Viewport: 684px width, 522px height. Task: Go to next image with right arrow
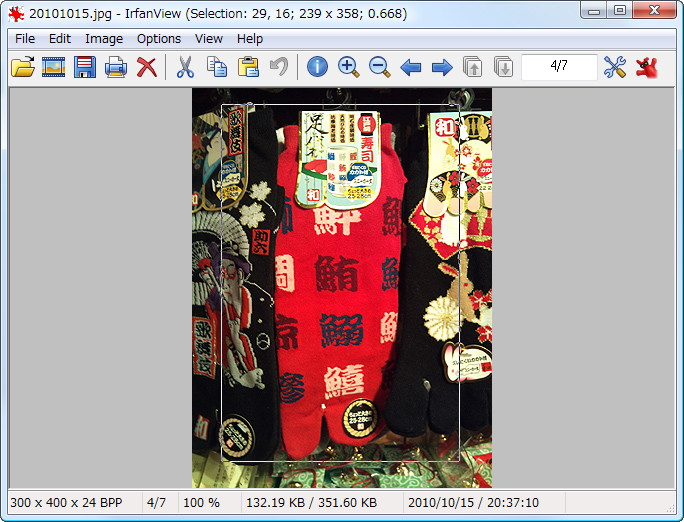[x=442, y=68]
